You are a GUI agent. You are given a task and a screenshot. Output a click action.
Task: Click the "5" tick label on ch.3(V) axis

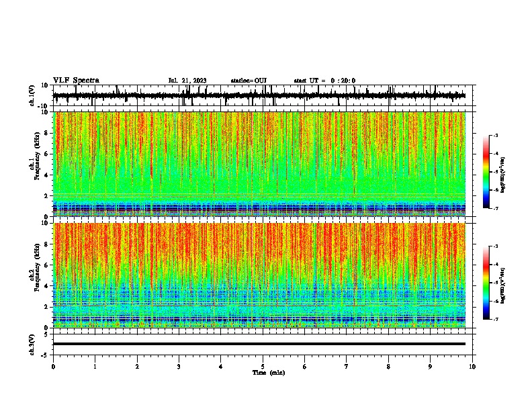tap(47, 334)
